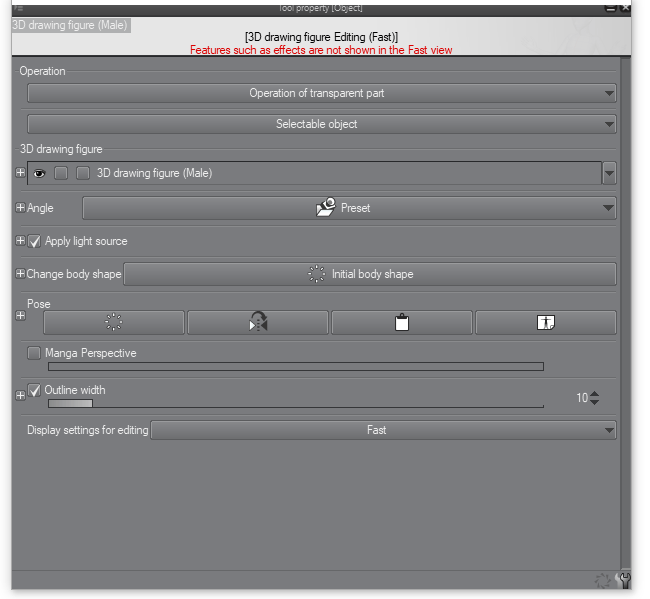
Task: Open the tool property panel menu icon
Action: click(18, 8)
